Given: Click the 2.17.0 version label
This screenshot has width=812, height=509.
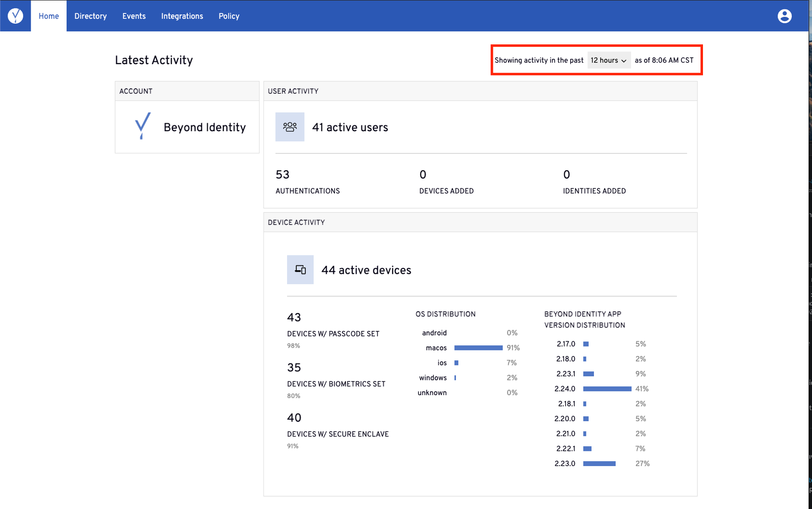Looking at the screenshot, I should [x=566, y=344].
